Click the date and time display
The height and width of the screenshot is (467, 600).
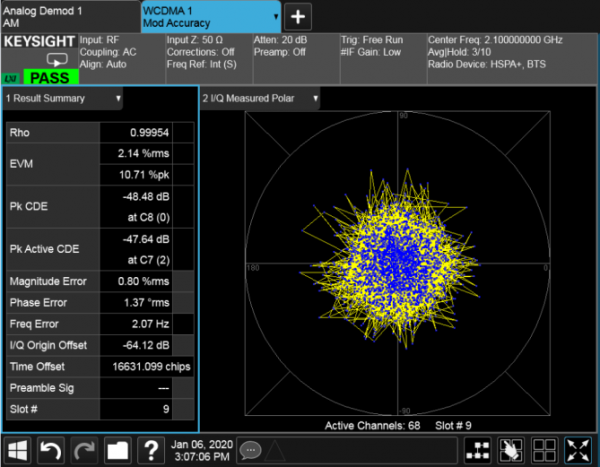click(204, 450)
